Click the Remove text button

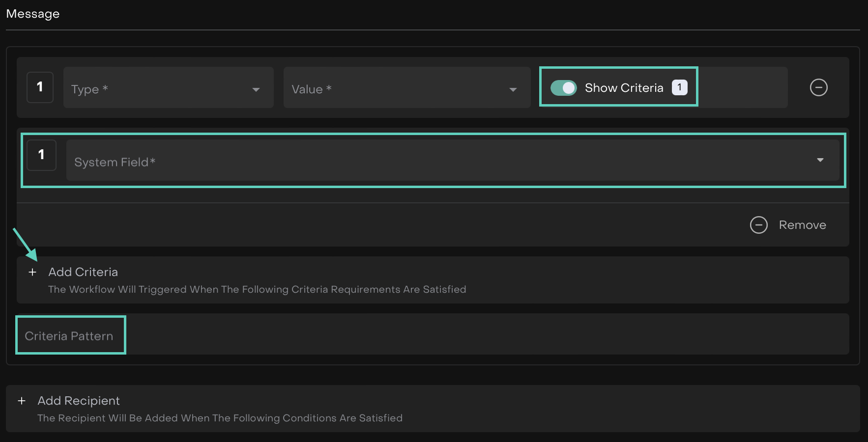802,225
